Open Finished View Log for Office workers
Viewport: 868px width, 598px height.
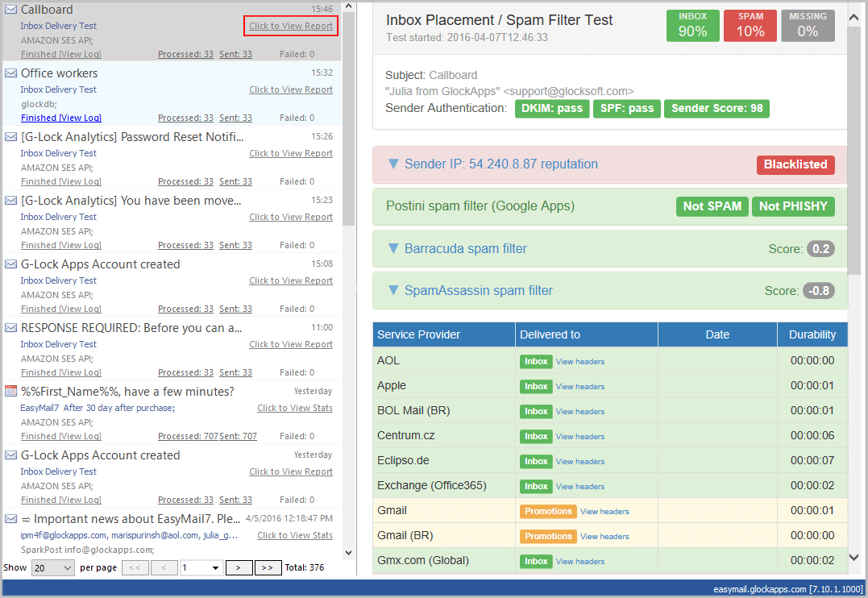61,118
